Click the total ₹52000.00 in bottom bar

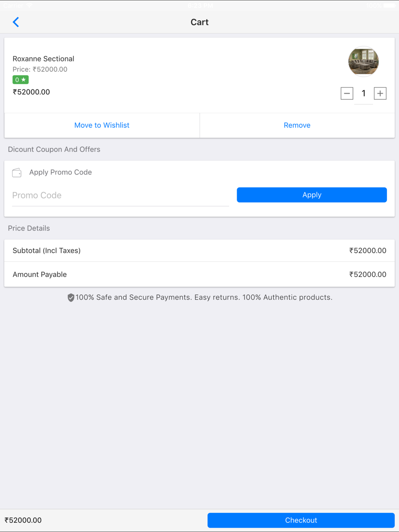tap(23, 520)
